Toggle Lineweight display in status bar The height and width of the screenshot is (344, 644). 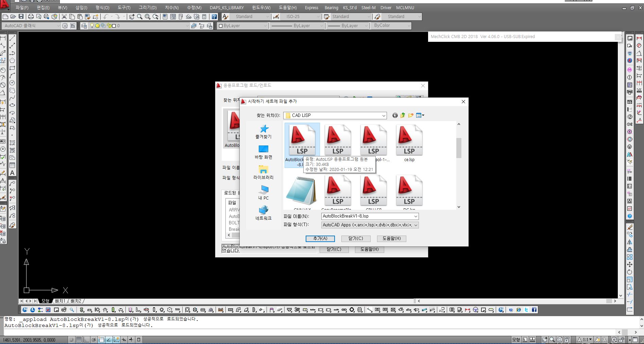click(x=131, y=340)
